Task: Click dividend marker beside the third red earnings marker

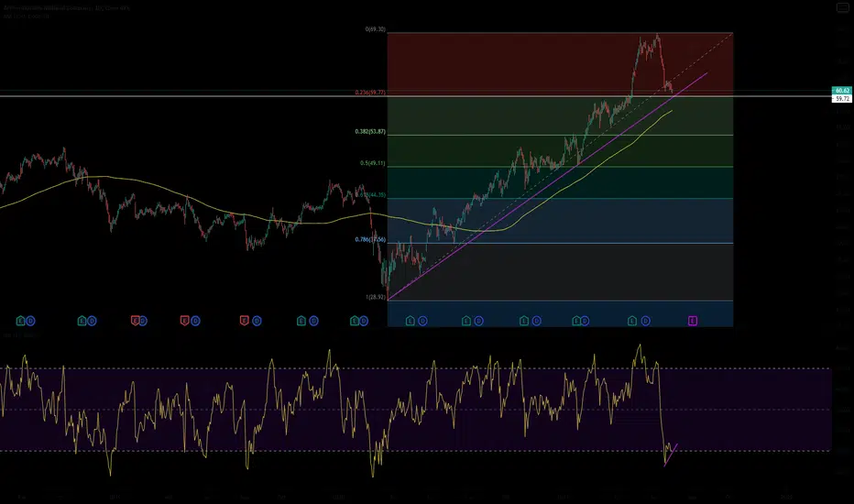Action: click(x=257, y=321)
